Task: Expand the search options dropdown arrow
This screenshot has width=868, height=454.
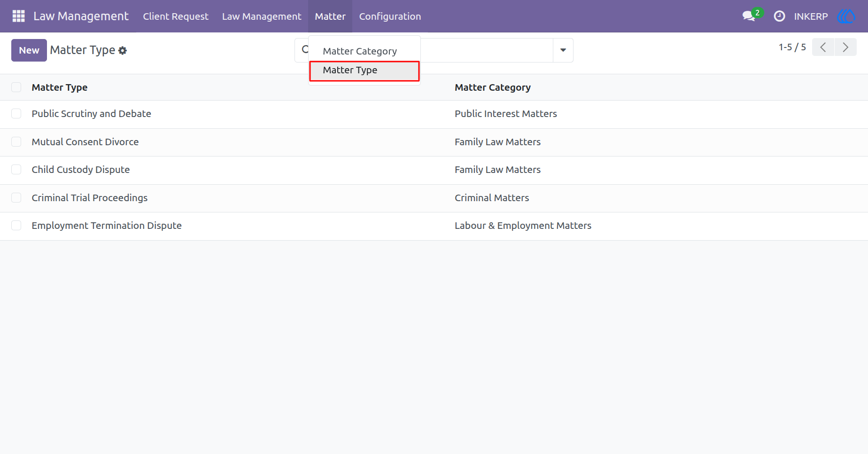Action: tap(563, 50)
